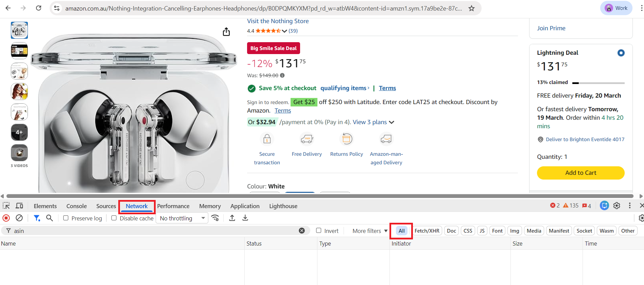Viewport: 644px width, 285px height.
Task: Clear the asin filter text
Action: pos(302,231)
